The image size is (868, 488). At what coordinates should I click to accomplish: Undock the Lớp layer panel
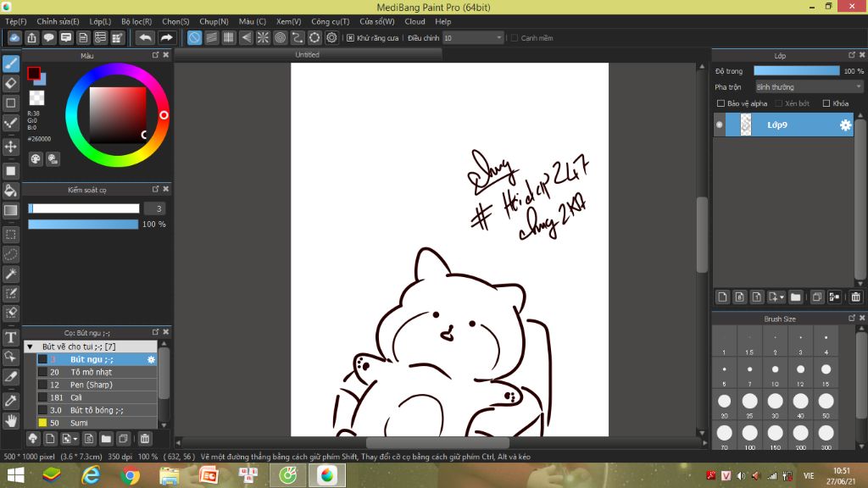click(x=852, y=55)
